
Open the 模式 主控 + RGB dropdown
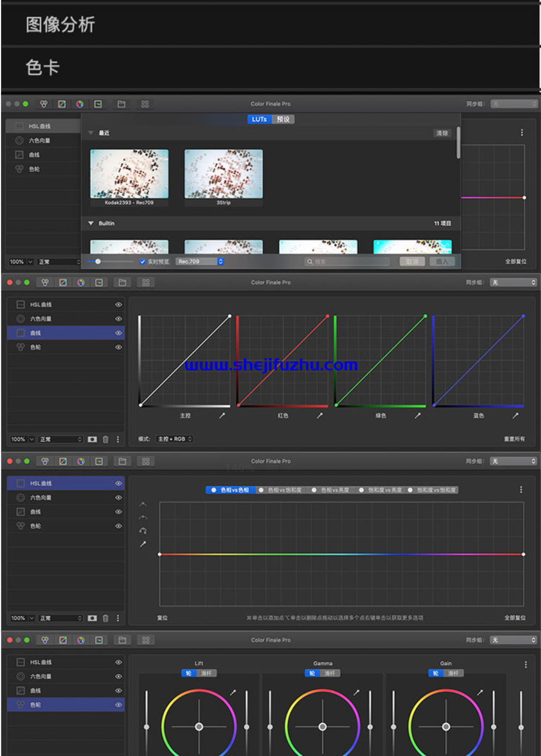click(x=175, y=439)
